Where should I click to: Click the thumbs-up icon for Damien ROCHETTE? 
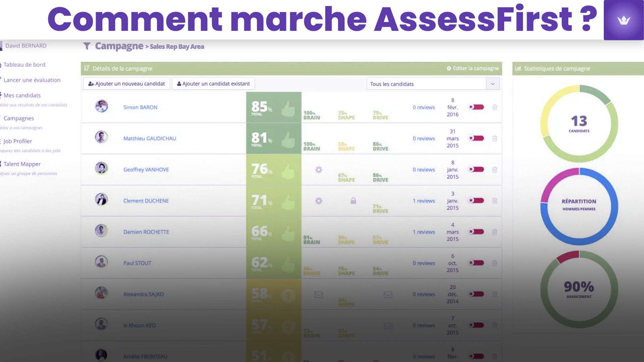288,233
